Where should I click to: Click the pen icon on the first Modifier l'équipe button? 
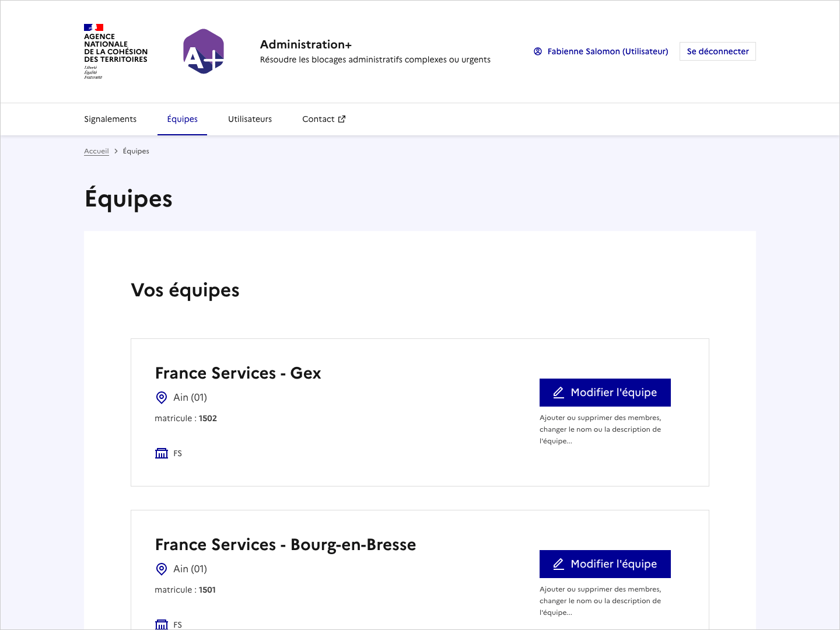click(558, 392)
